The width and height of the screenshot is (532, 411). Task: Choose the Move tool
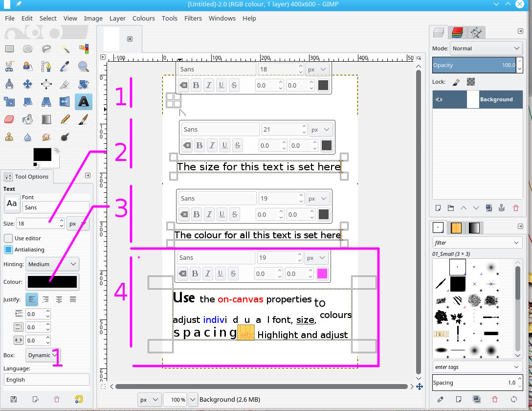27,84
